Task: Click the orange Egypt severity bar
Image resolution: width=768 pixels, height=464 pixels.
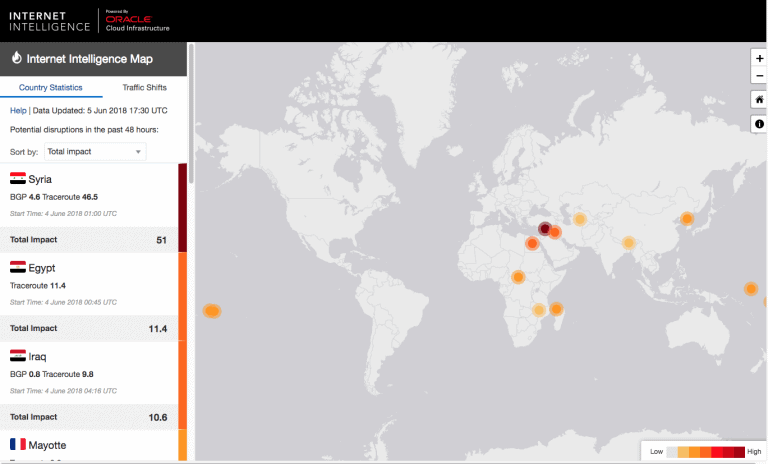Action: tap(182, 296)
